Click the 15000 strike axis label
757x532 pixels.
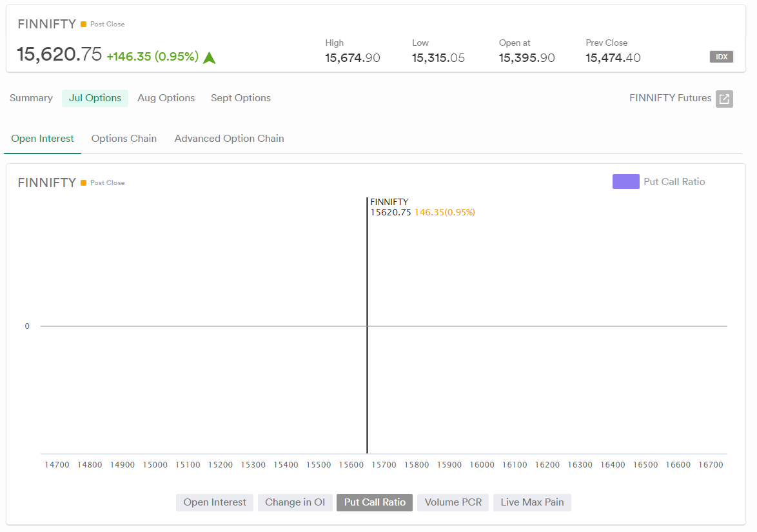click(155, 465)
